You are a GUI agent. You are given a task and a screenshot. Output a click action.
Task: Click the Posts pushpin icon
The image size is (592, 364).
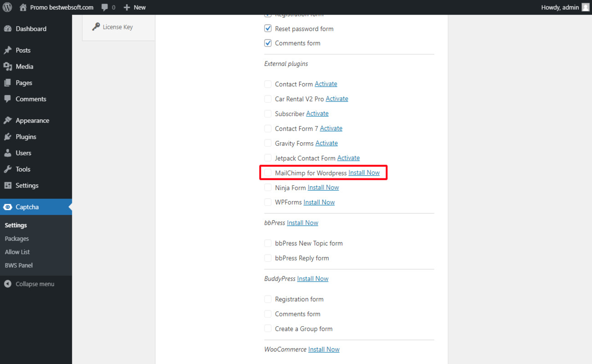point(8,50)
